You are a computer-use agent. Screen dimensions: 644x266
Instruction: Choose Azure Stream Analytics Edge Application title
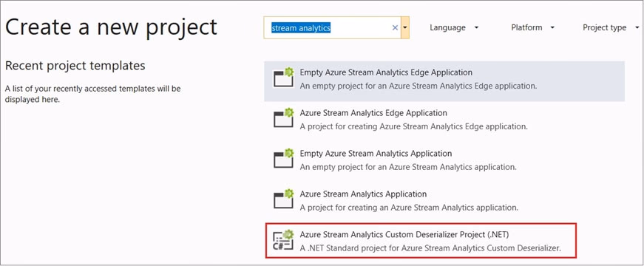(x=373, y=112)
